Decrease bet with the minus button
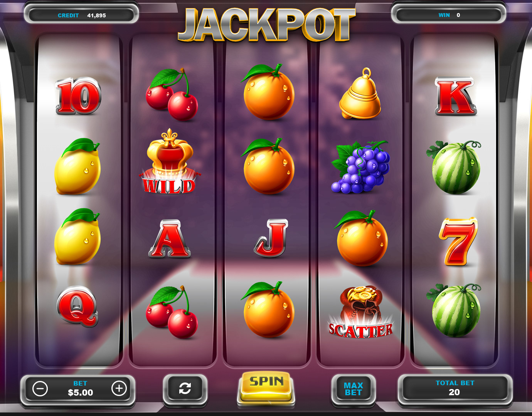Image resolution: width=532 pixels, height=416 pixels. 40,389
